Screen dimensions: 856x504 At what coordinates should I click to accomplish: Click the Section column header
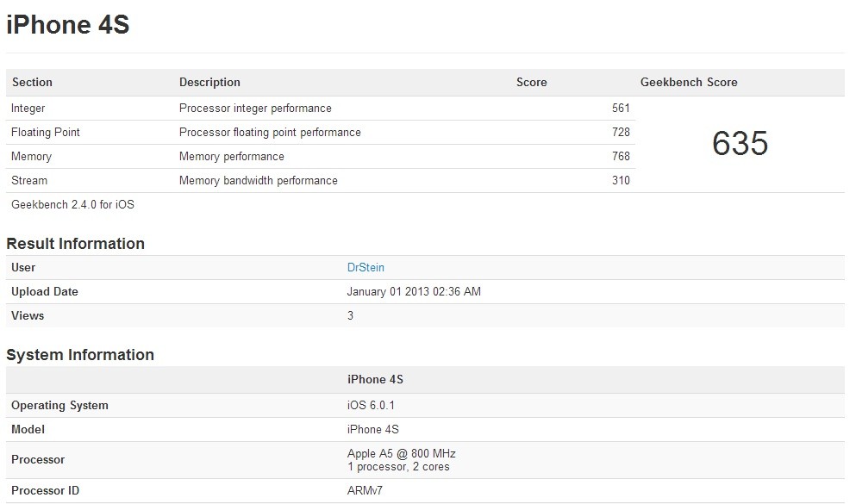point(32,83)
